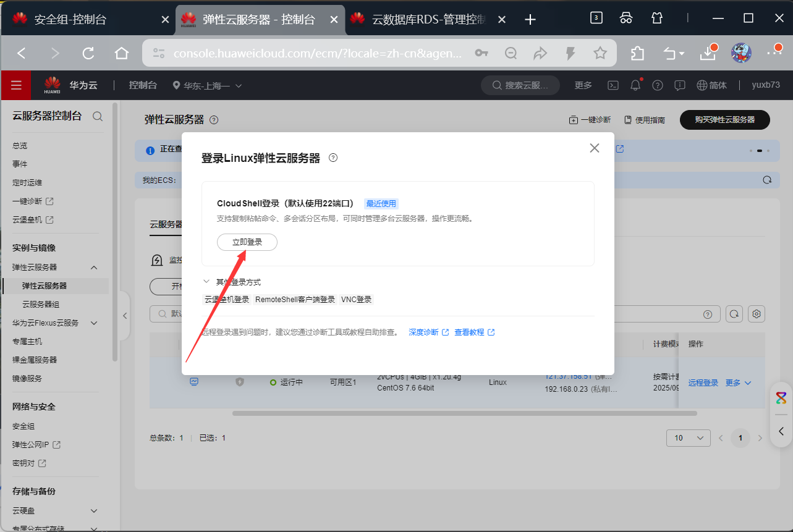Collapse sidebar with the arrow handle

125,316
